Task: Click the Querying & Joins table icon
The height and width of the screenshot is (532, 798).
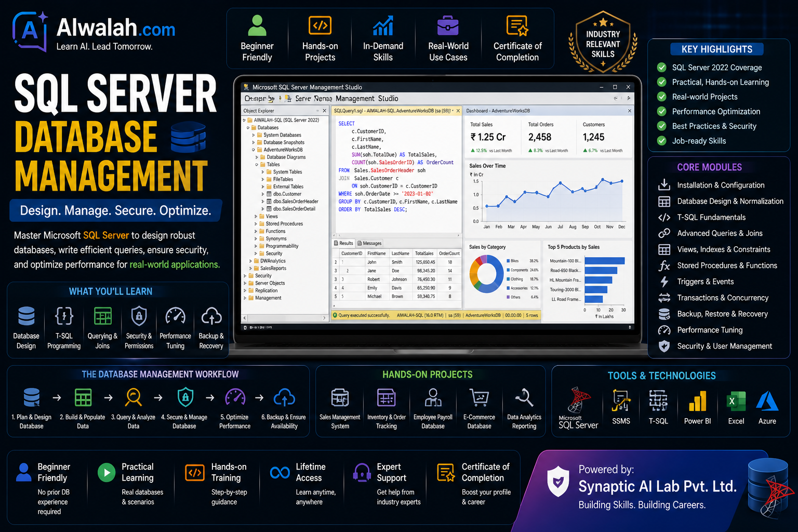Action: click(x=103, y=315)
